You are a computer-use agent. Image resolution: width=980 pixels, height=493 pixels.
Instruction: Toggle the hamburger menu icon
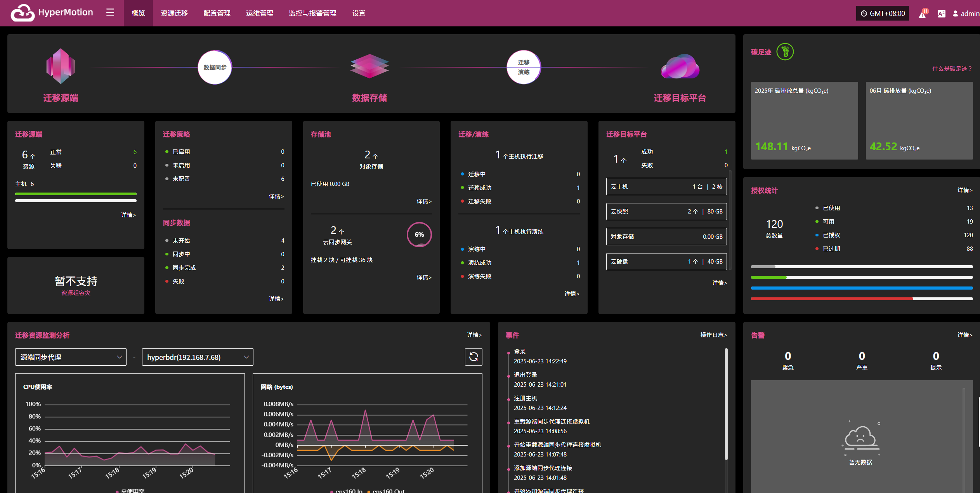pyautogui.click(x=110, y=13)
